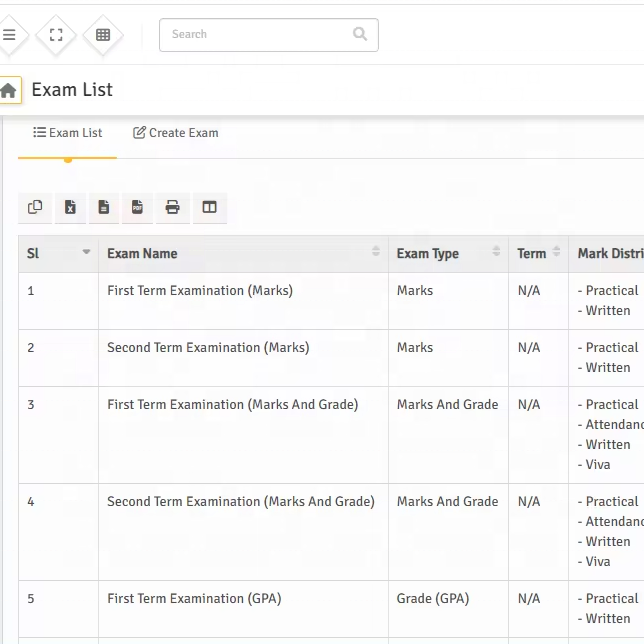This screenshot has width=644, height=644.
Task: Switch to the Exam List tab
Action: click(x=68, y=133)
